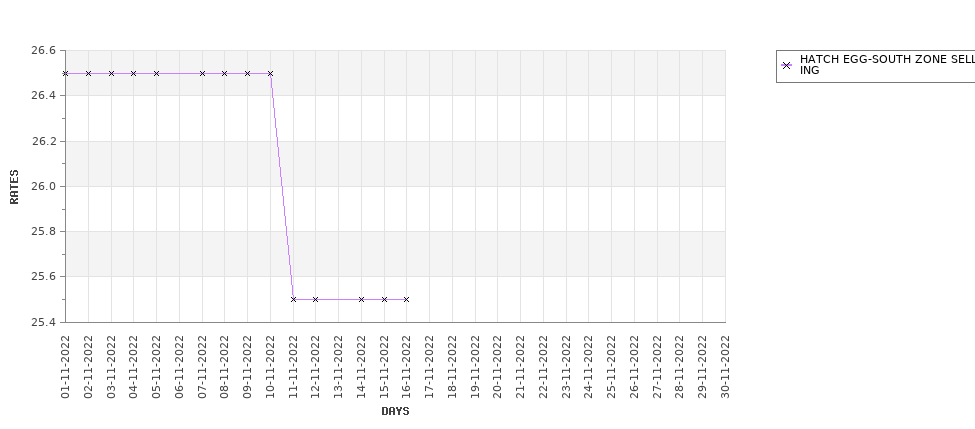Click the data point for 02-11-2022
The height and width of the screenshot is (429, 975).
(x=88, y=73)
